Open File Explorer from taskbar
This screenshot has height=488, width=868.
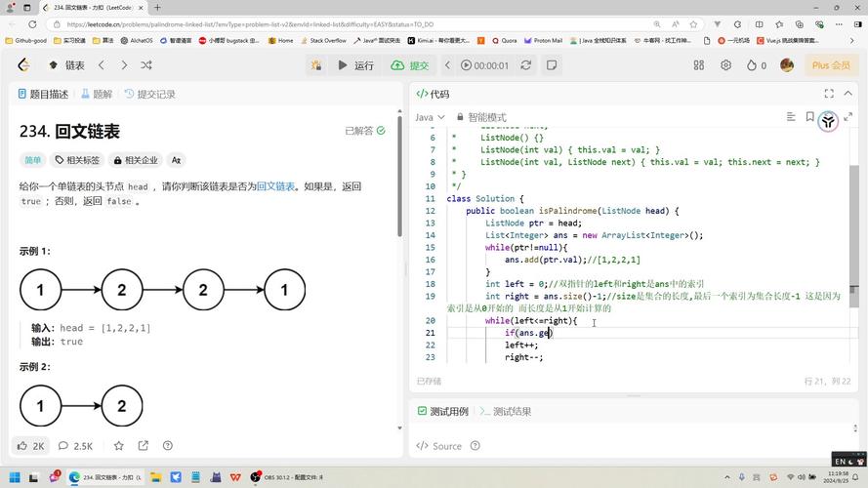pyautogui.click(x=155, y=477)
